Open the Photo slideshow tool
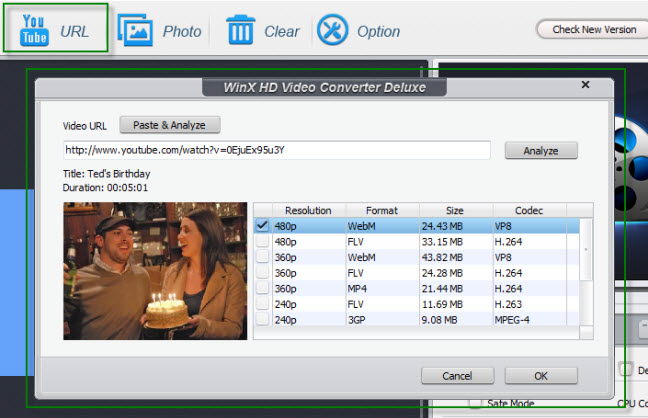Image resolution: width=648 pixels, height=418 pixels. click(160, 30)
